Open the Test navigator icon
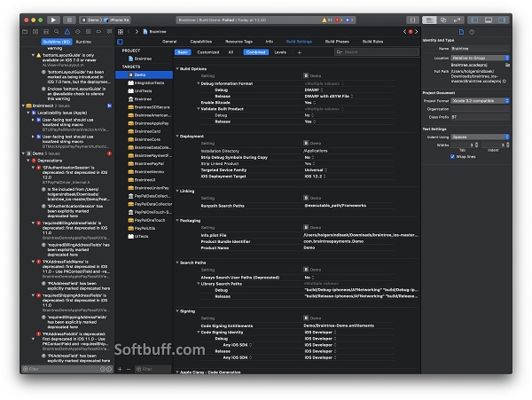The height and width of the screenshot is (400, 532). pyautogui.click(x=78, y=32)
